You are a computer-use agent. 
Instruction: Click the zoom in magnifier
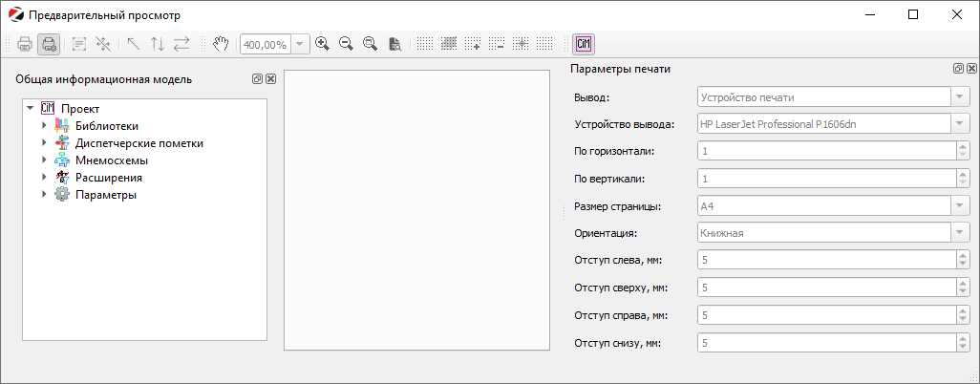click(323, 44)
